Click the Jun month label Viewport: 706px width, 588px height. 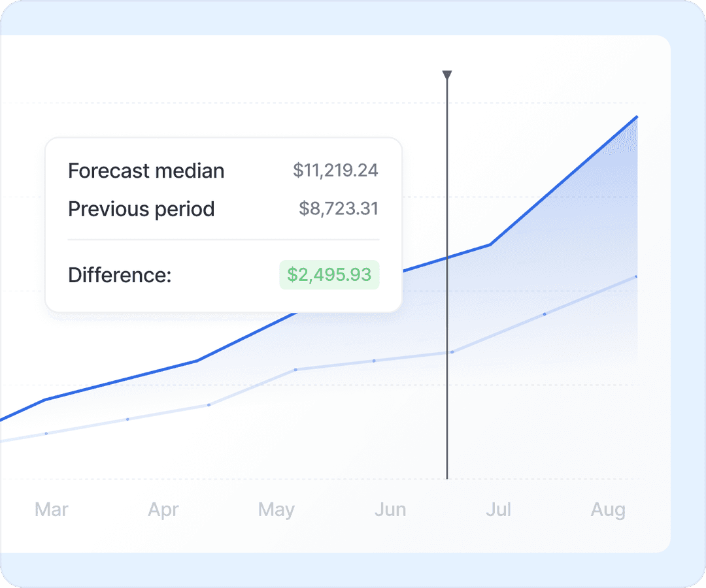(390, 510)
